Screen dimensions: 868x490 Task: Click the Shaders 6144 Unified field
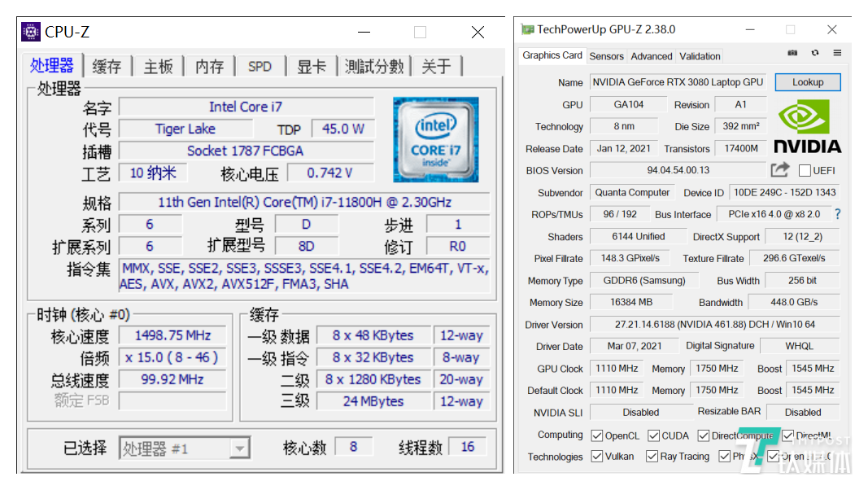click(639, 236)
